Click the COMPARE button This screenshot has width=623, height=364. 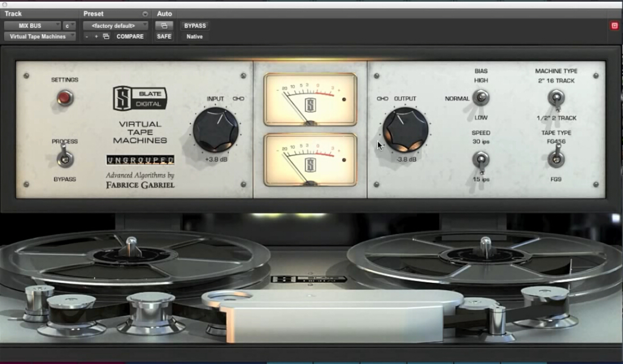point(130,36)
